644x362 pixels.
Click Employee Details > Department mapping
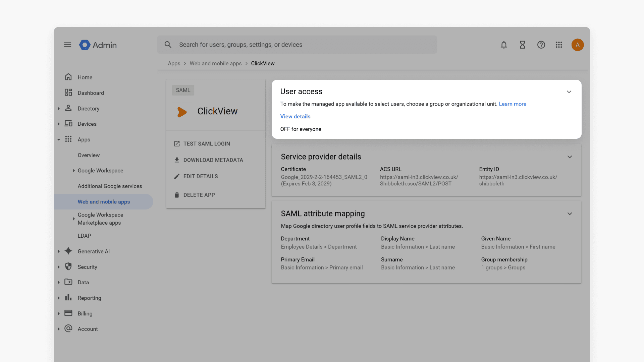[319, 247]
